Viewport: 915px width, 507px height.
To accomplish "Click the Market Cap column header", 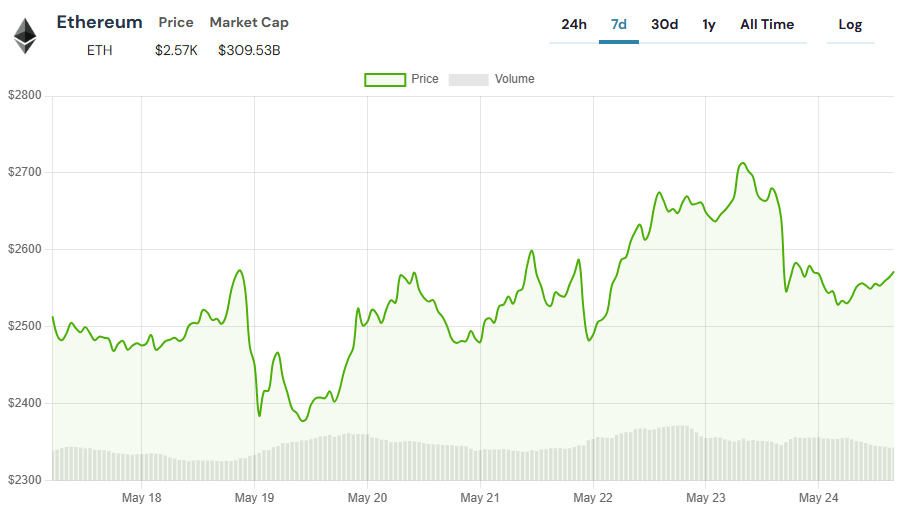I will point(249,22).
